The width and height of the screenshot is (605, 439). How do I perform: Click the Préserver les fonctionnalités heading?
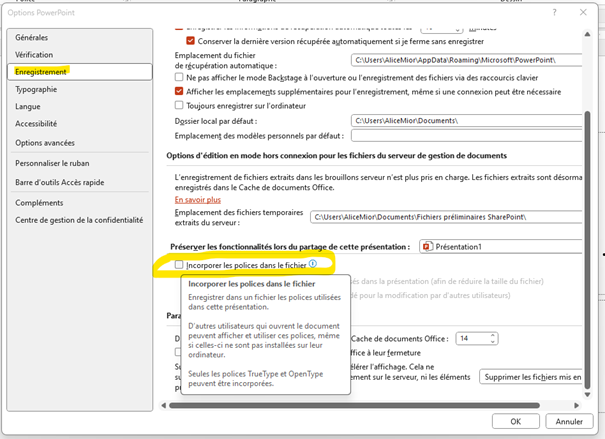290,247
